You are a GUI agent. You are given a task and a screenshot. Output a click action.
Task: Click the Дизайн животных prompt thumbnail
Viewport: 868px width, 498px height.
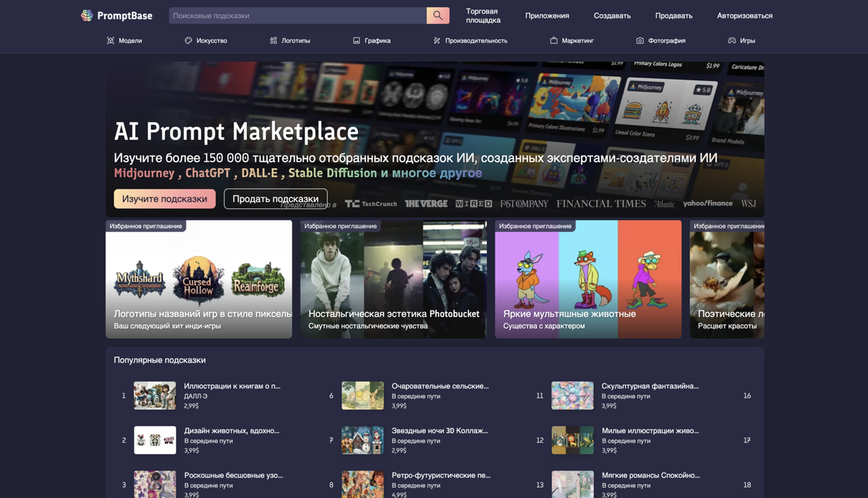click(155, 440)
